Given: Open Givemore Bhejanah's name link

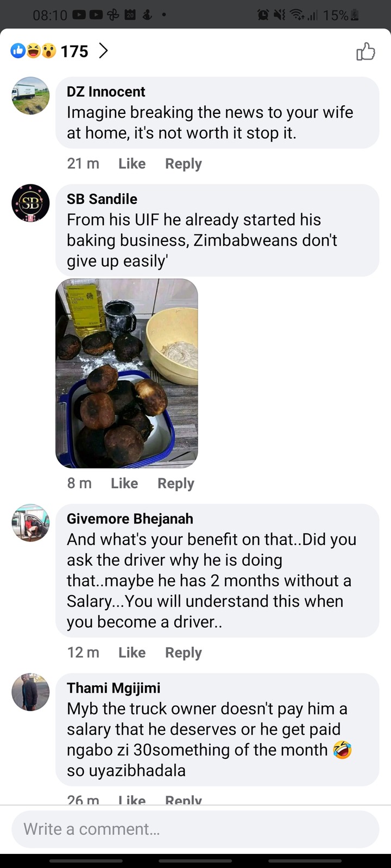Looking at the screenshot, I should click(130, 519).
